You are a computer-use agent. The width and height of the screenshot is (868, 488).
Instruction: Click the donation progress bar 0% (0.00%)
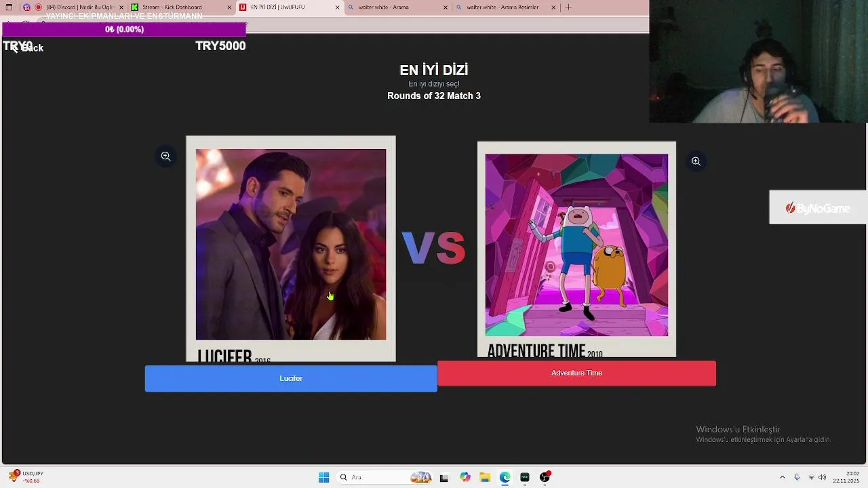point(124,29)
